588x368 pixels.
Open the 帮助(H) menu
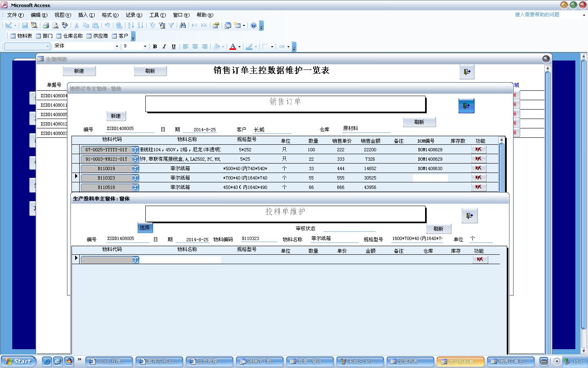205,15
